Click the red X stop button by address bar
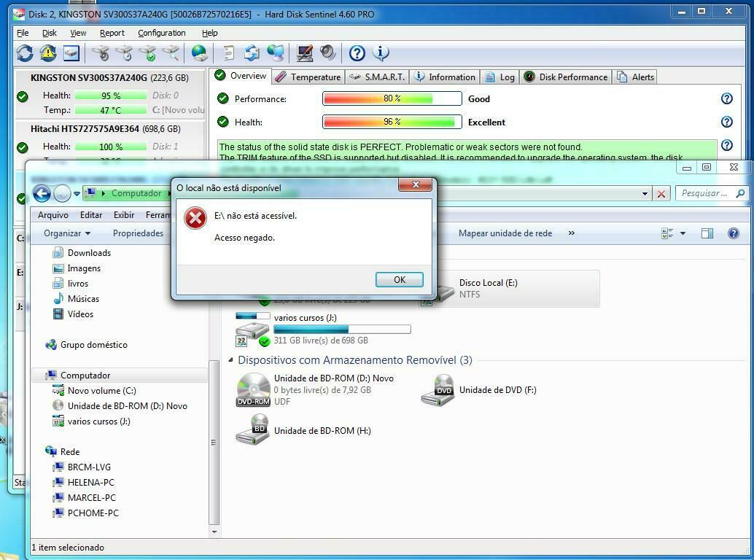The image size is (754, 560). tap(661, 194)
